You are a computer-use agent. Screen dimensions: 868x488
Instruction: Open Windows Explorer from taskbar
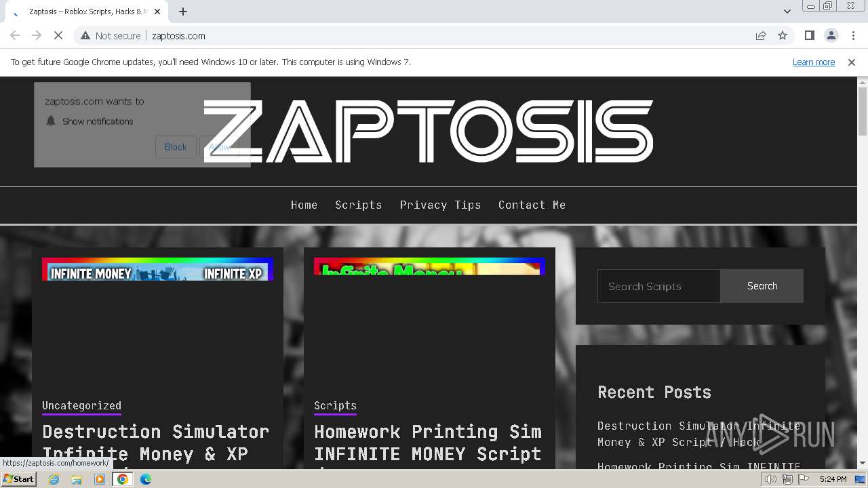[77, 479]
